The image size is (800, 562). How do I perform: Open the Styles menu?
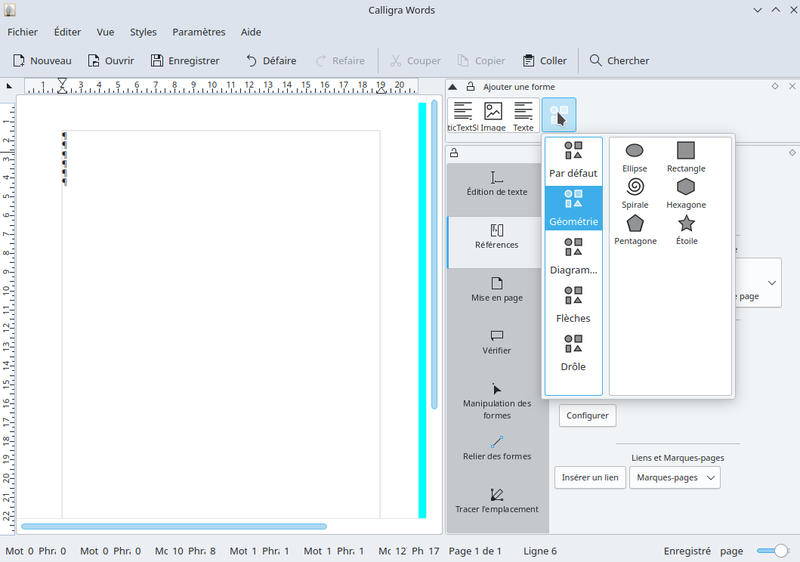[143, 32]
